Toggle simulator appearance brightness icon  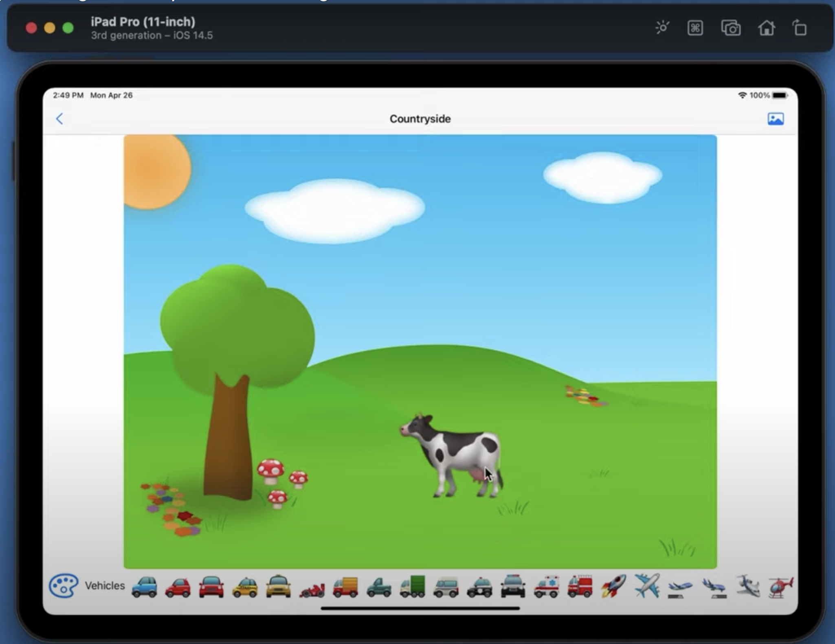tap(662, 28)
